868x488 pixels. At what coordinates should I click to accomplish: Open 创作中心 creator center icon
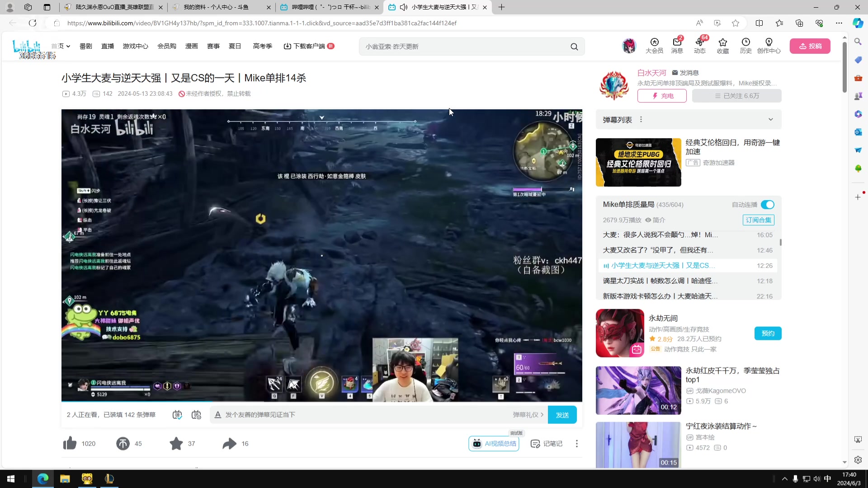click(769, 46)
